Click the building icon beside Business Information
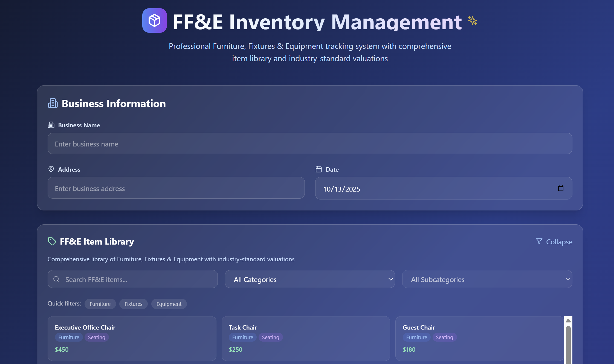 point(53,103)
